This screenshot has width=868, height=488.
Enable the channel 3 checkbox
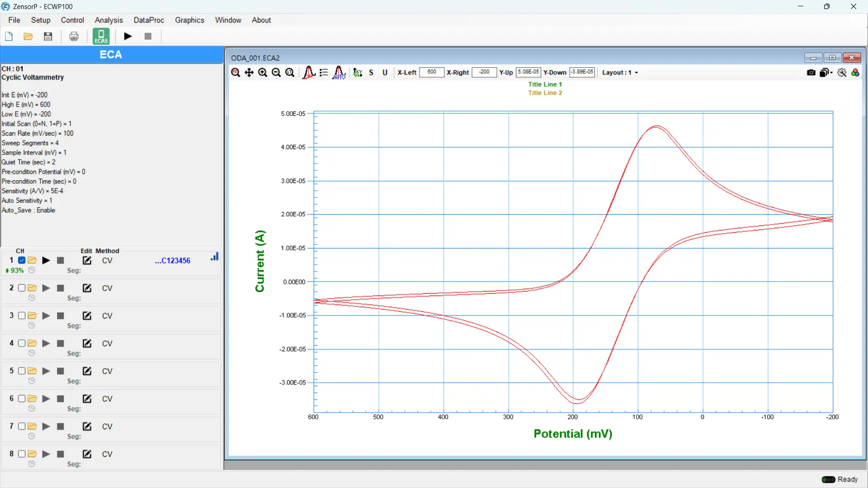[x=22, y=315]
